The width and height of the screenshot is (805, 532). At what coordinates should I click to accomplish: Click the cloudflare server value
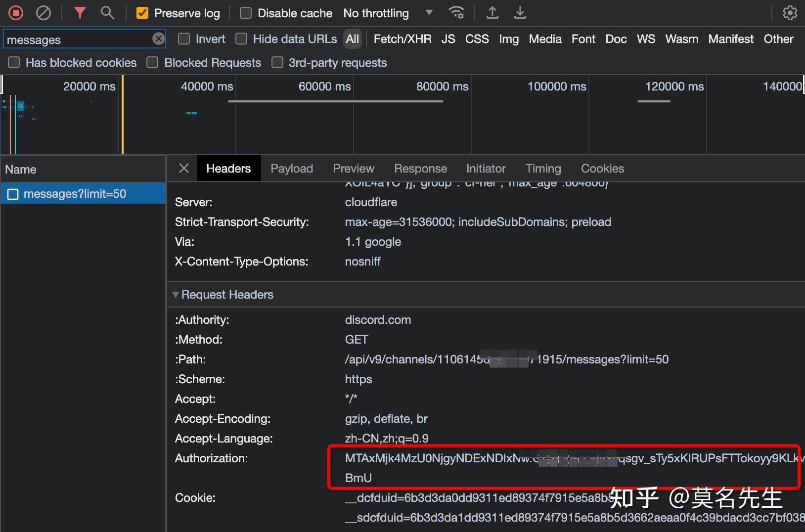pyautogui.click(x=371, y=202)
